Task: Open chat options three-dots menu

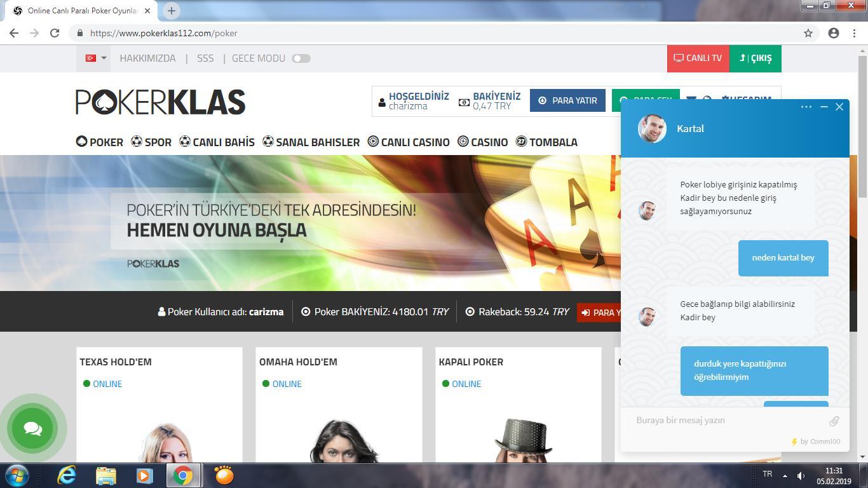Action: [x=806, y=107]
